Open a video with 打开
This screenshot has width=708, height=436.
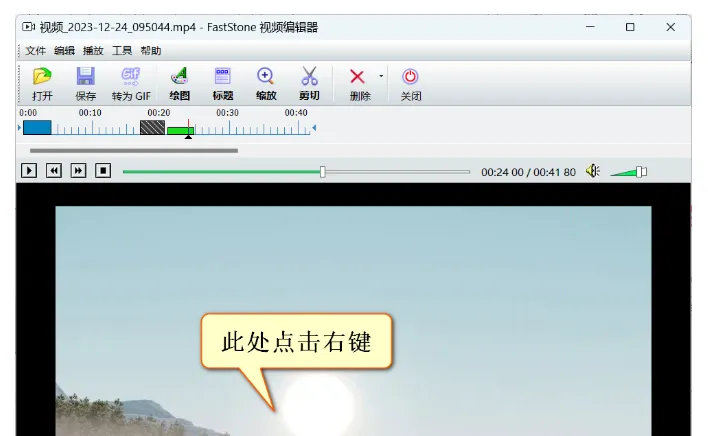[42, 84]
